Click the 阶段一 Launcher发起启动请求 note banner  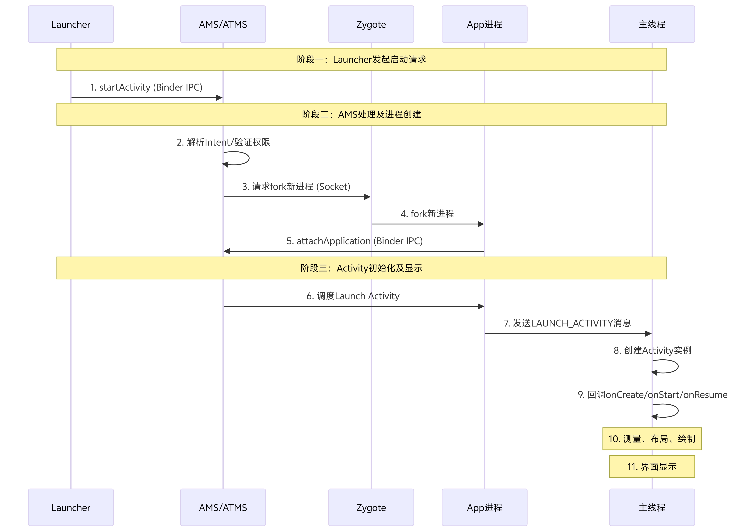361,59
